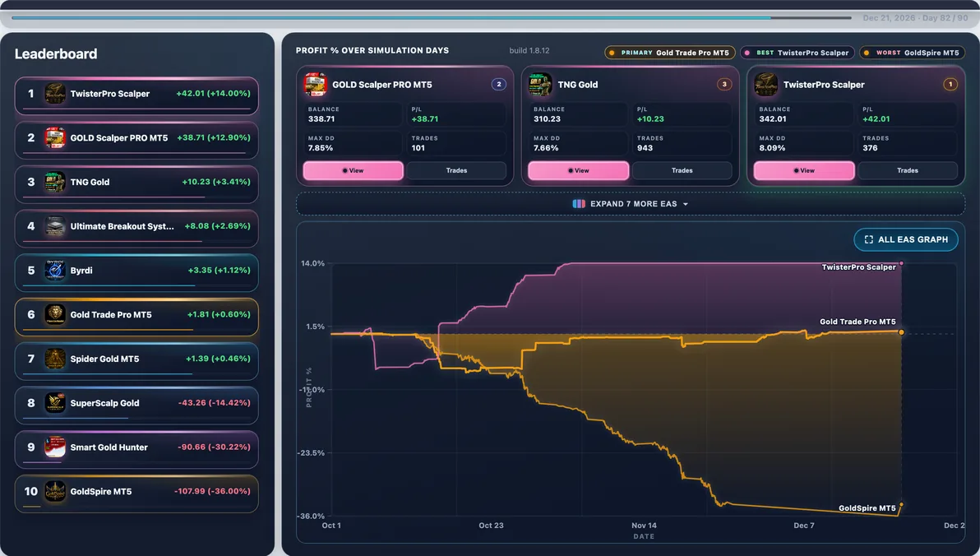Select leaderboard row Gold Trade Pro MT5

[x=136, y=317]
